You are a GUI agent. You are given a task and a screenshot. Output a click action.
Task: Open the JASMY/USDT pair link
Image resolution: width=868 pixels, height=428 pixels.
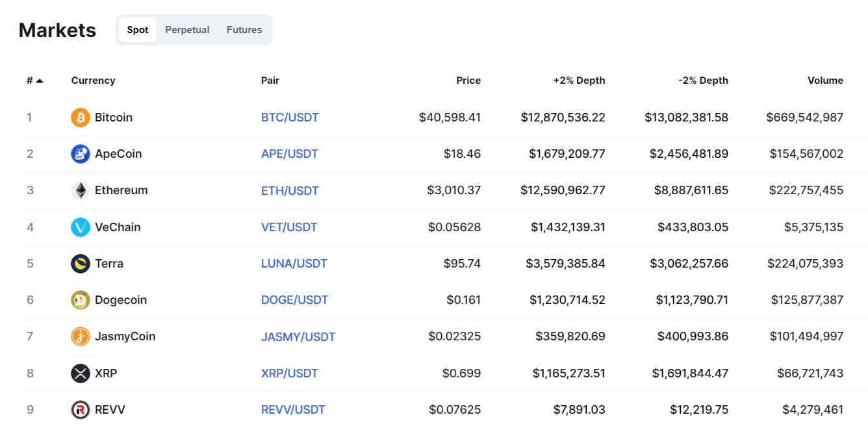298,336
